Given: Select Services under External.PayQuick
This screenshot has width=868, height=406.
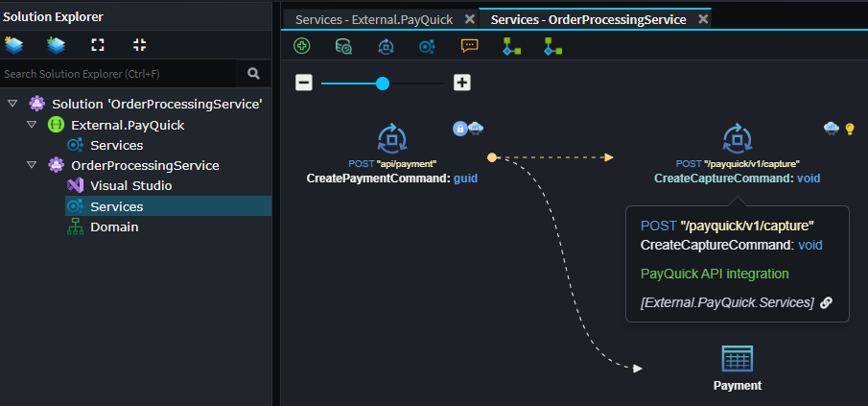Looking at the screenshot, I should 117,146.
